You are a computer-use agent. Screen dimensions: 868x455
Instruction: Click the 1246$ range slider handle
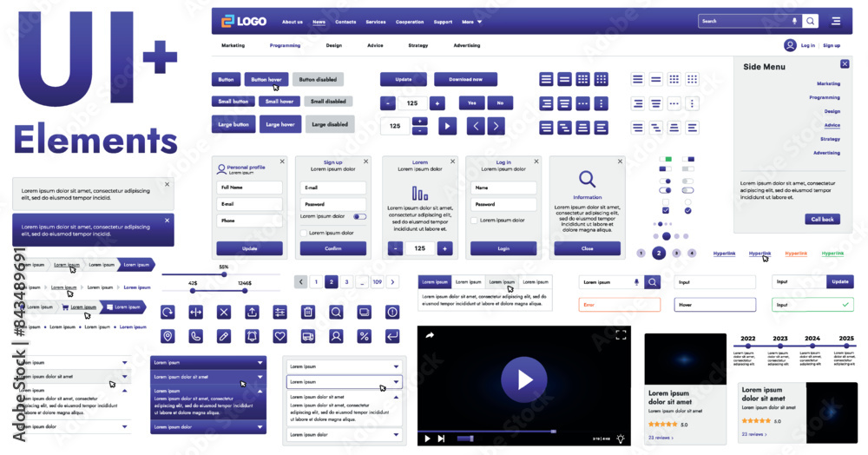(244, 291)
